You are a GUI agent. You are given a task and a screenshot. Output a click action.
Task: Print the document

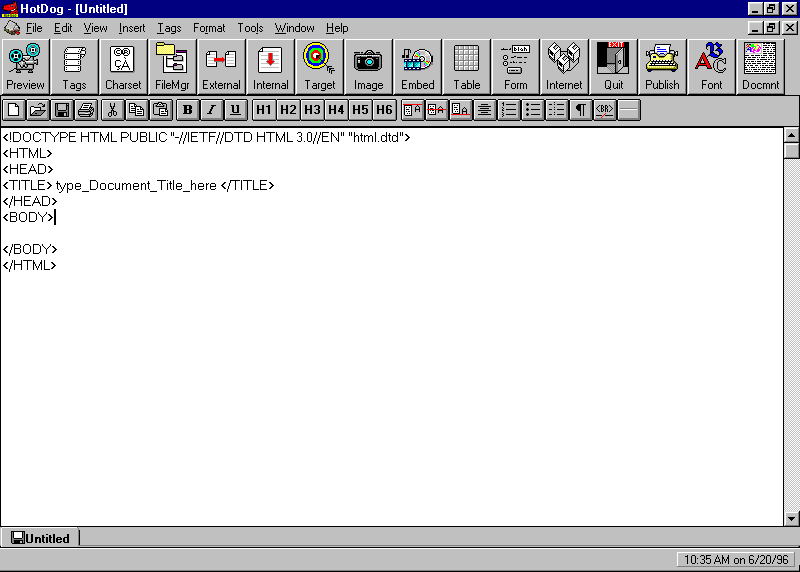coord(86,110)
